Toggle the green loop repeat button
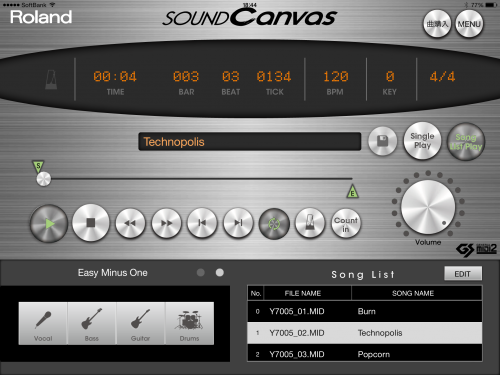 274,224
